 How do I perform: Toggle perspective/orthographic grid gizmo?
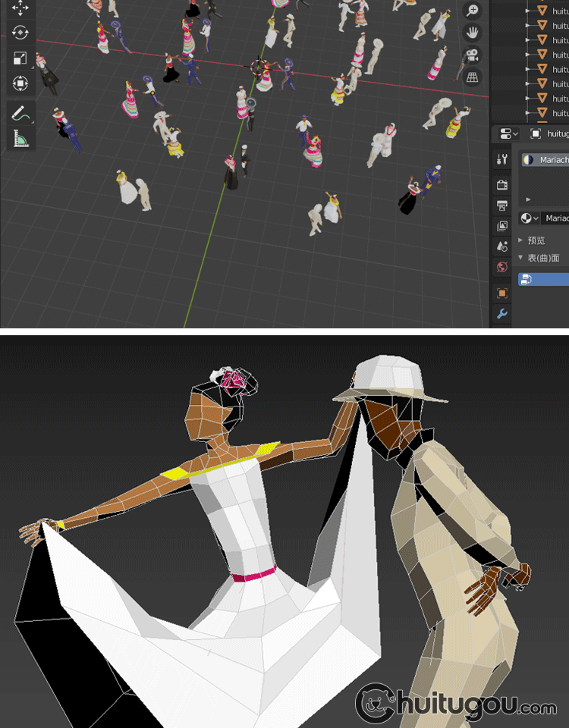pyautogui.click(x=473, y=77)
